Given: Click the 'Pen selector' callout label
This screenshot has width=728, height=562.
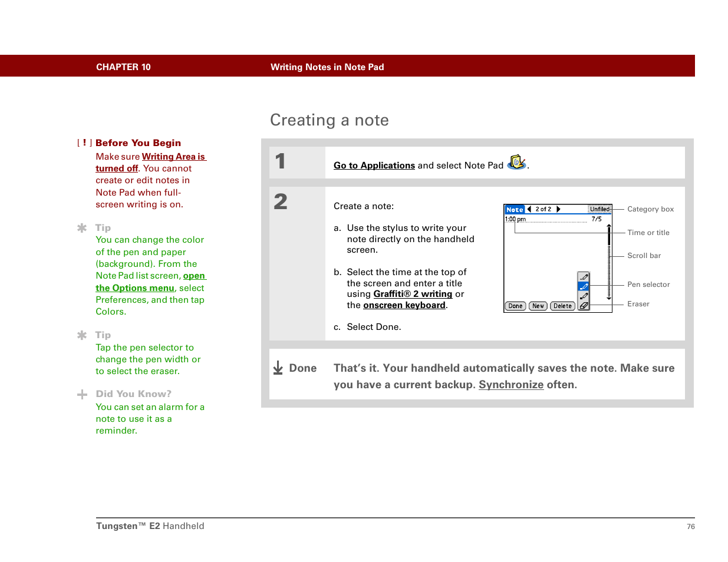Looking at the screenshot, I should pos(648,285).
